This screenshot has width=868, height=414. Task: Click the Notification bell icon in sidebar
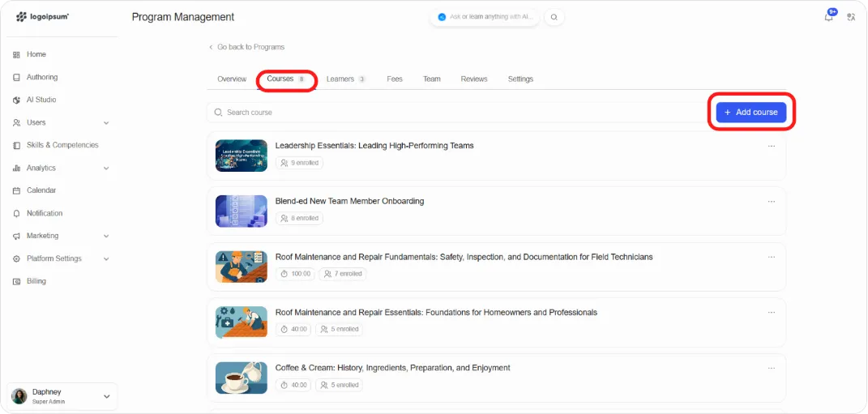click(16, 214)
